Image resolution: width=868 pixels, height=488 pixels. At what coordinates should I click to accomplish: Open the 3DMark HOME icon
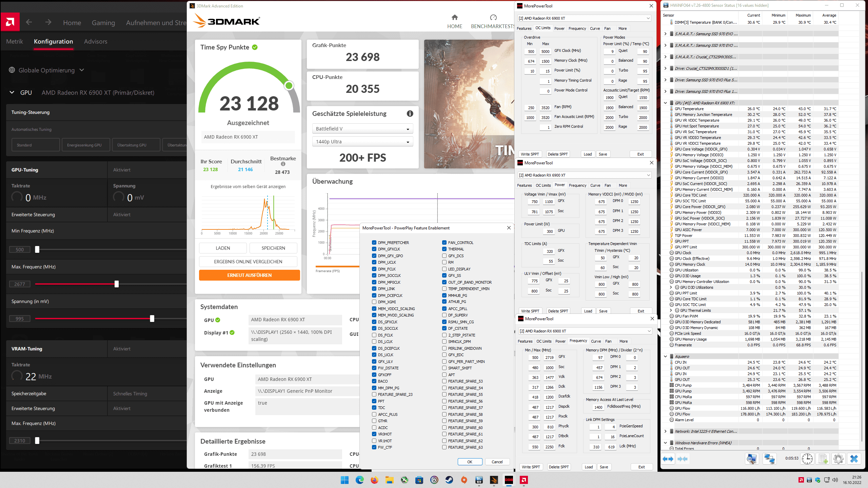pyautogui.click(x=455, y=17)
